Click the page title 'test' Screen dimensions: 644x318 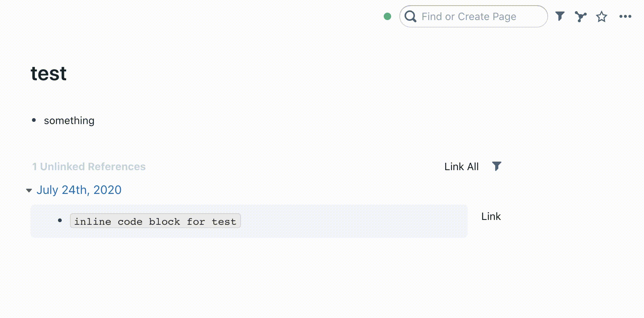[48, 74]
